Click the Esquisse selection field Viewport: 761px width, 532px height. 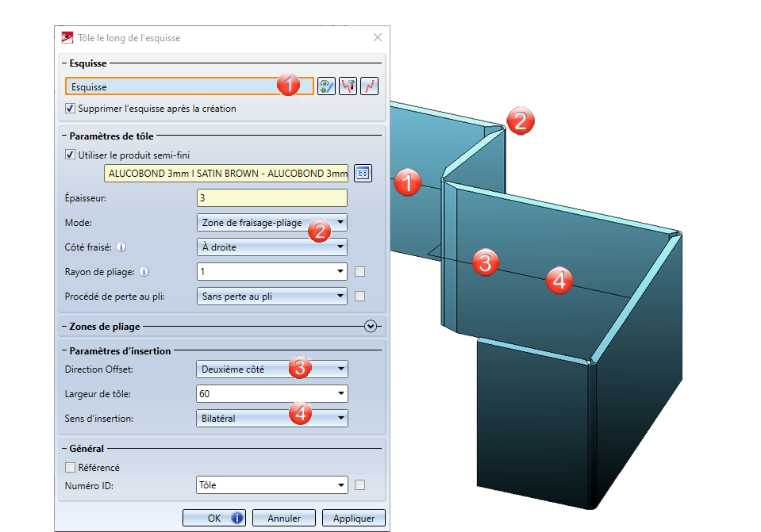point(190,86)
